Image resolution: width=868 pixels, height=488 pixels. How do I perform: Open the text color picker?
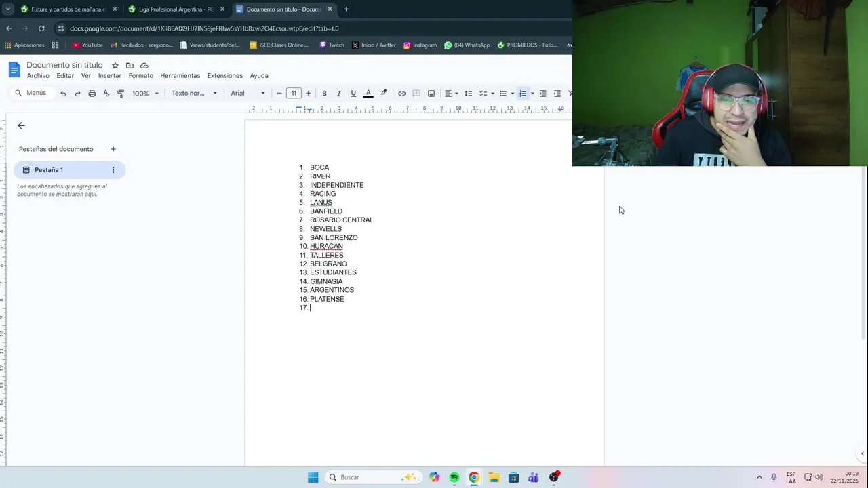368,94
